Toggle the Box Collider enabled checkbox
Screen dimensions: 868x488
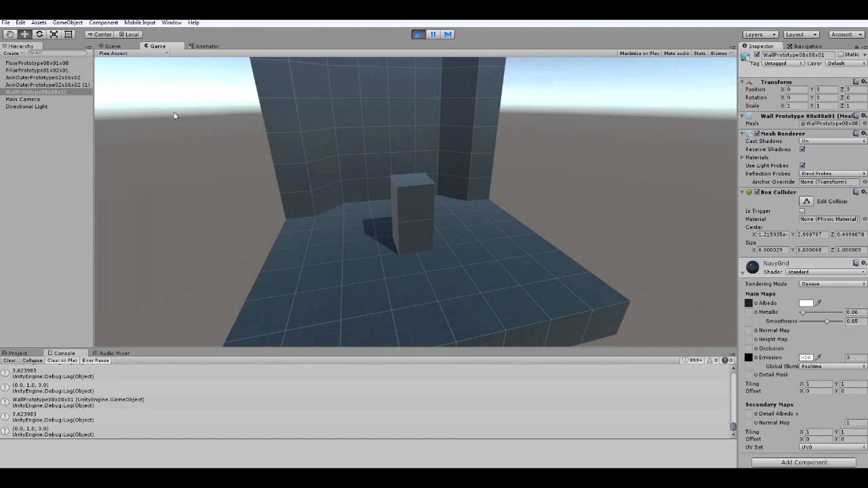(757, 192)
